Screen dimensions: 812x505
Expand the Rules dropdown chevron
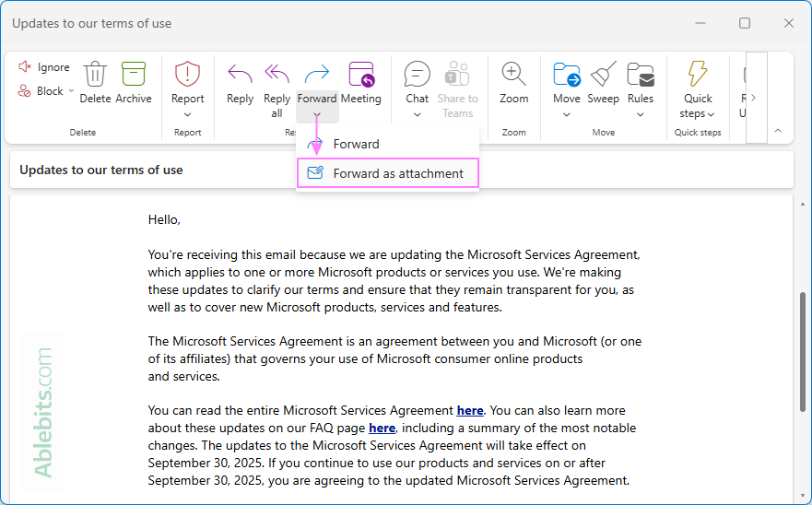pos(641,114)
